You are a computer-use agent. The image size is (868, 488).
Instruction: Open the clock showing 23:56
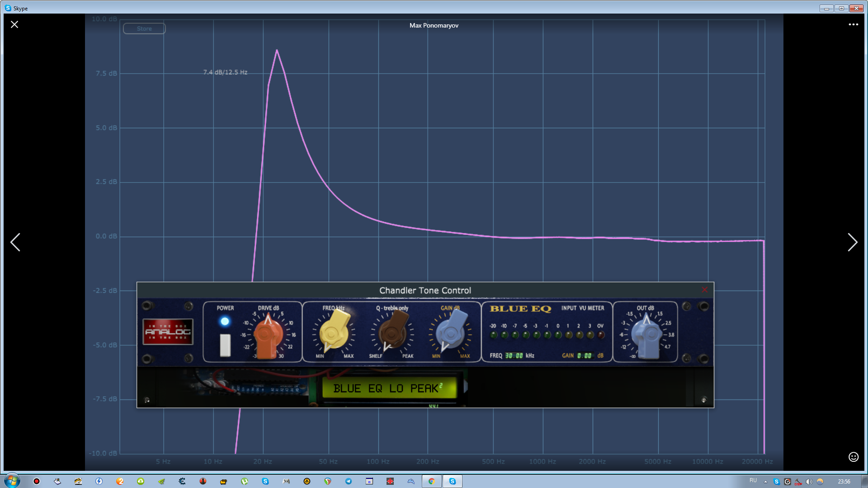[844, 482]
